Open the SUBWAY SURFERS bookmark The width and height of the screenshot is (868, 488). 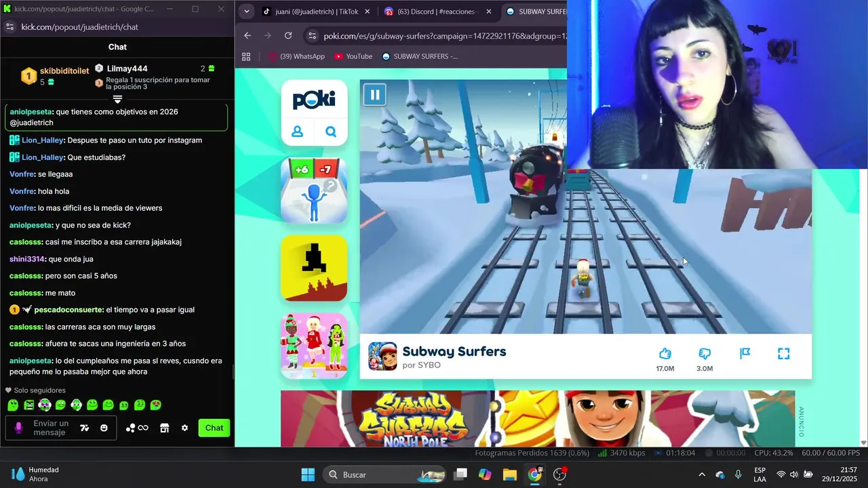pos(419,56)
